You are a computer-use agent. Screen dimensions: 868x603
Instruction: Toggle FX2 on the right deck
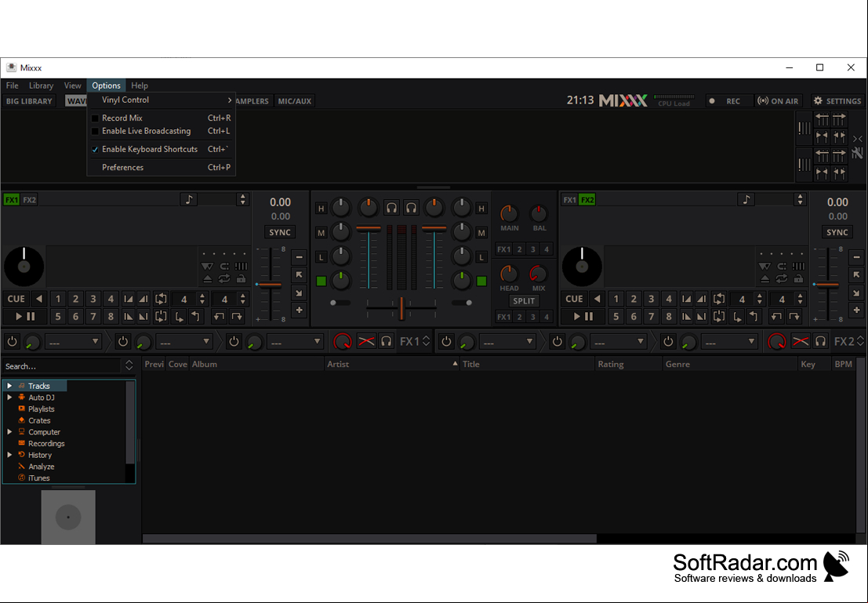pos(587,200)
